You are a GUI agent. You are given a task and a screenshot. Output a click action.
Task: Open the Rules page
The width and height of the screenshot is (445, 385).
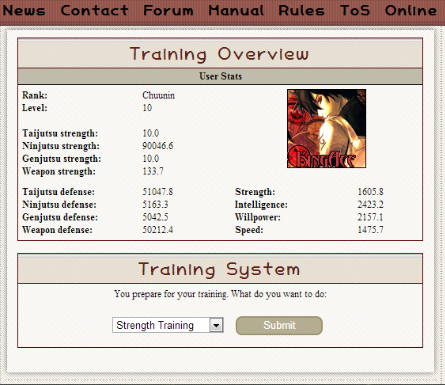pos(301,11)
